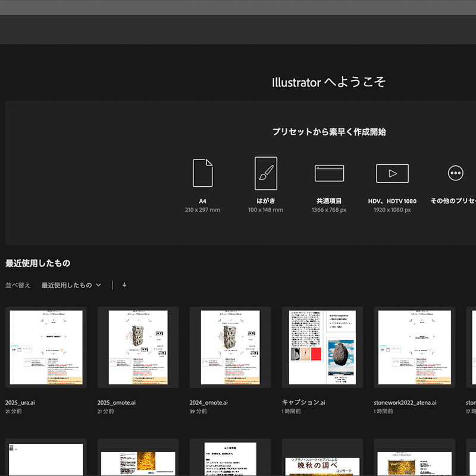476x476 pixels.
Task: Click the 2024_omote.ai file name
Action: [208, 402]
